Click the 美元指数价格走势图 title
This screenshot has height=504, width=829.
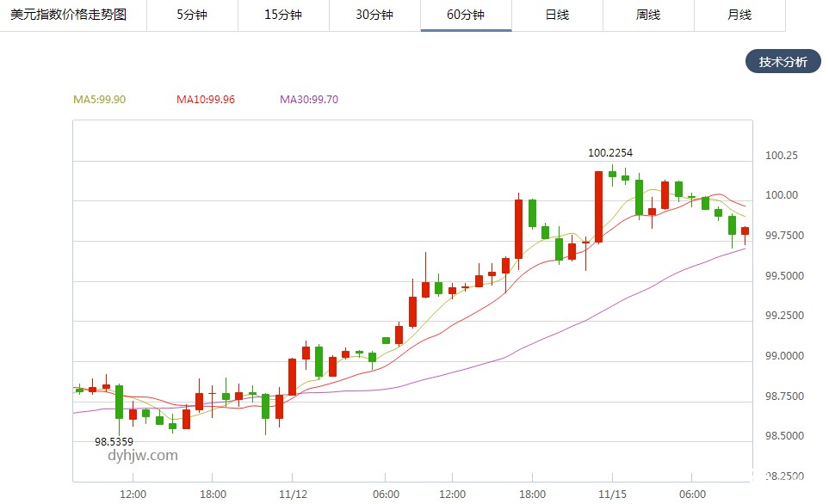point(68,15)
